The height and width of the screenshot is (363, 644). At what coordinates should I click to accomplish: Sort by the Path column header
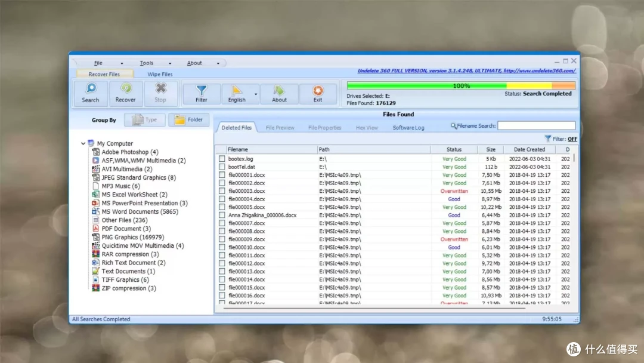pos(374,150)
